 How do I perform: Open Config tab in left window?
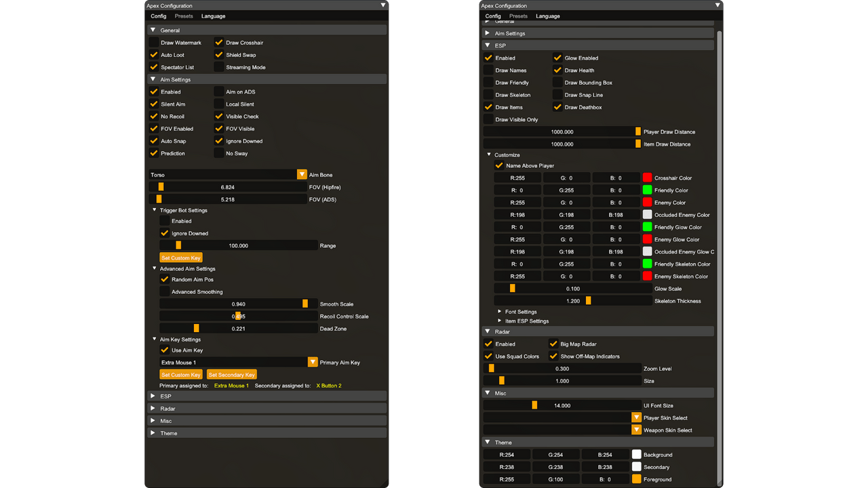(x=158, y=16)
